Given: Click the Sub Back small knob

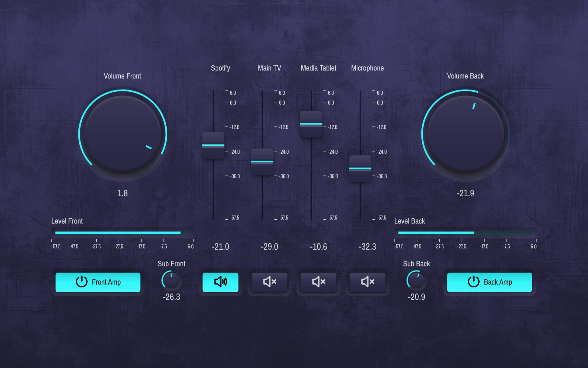Looking at the screenshot, I should click(416, 280).
